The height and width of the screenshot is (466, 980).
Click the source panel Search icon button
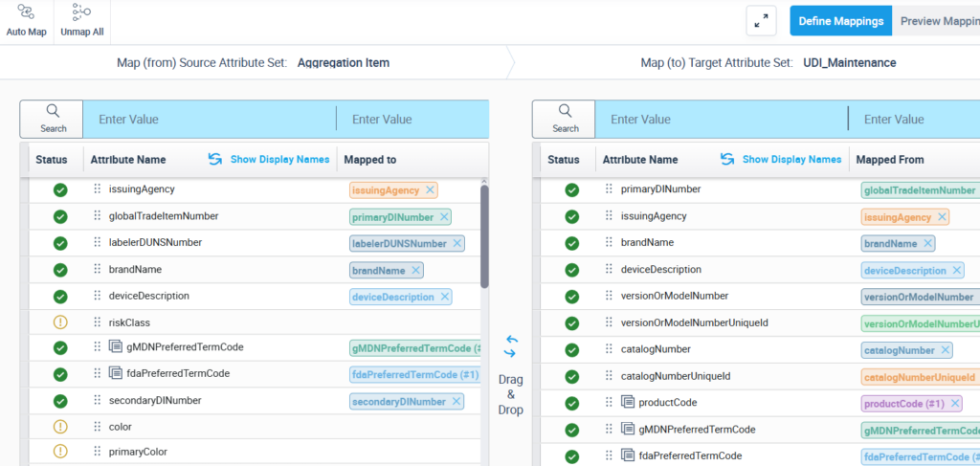54,119
